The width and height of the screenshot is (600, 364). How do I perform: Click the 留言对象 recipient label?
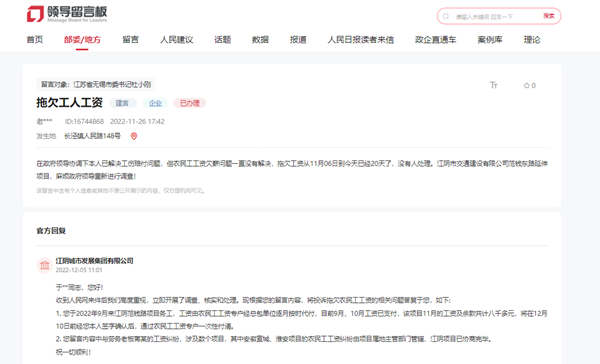click(96, 84)
